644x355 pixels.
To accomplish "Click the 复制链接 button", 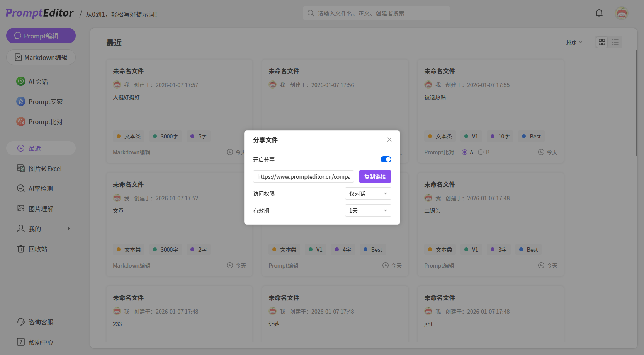I will tap(375, 177).
